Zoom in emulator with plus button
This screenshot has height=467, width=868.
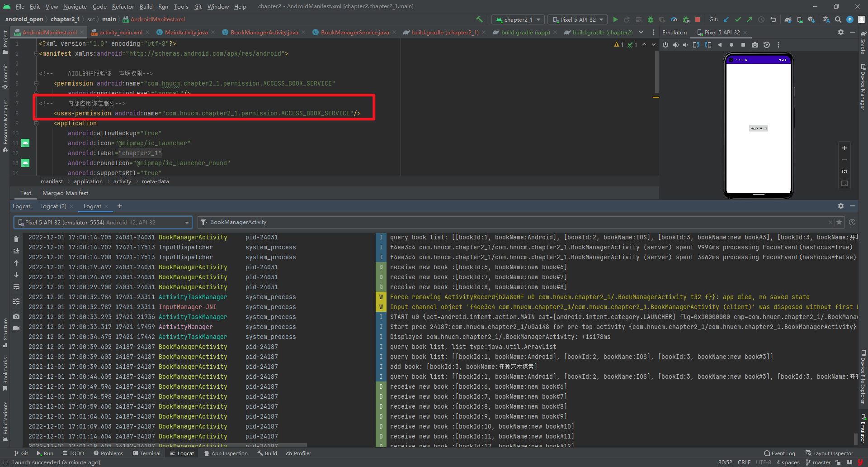pyautogui.click(x=844, y=148)
